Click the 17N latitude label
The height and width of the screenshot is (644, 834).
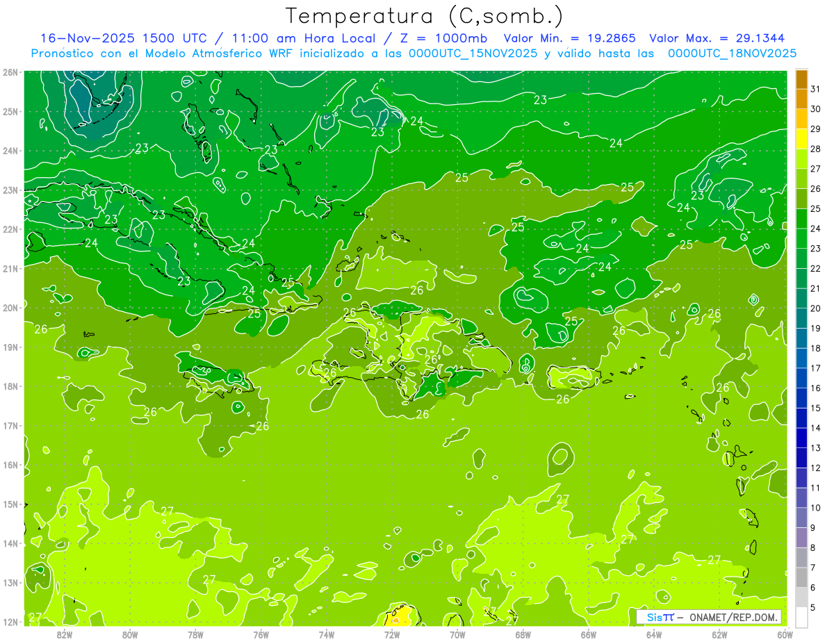[10, 425]
